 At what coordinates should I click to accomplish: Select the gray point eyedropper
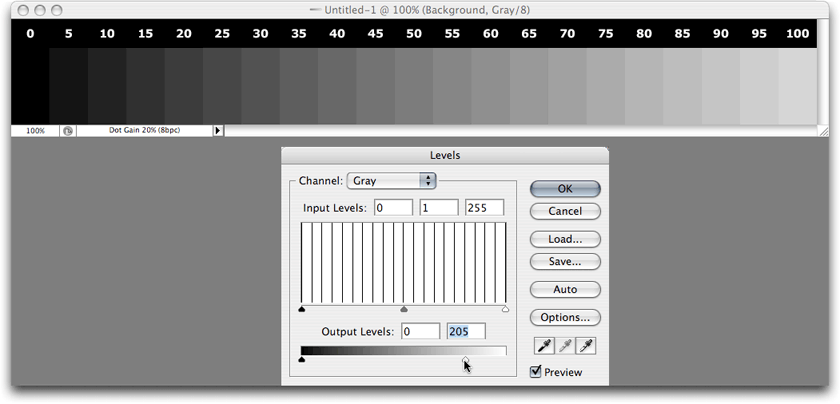pos(565,346)
